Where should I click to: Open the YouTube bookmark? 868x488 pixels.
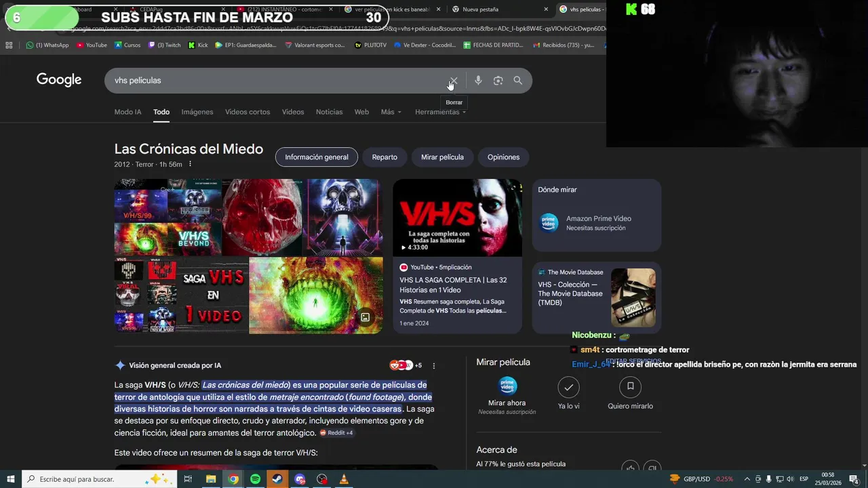point(92,45)
